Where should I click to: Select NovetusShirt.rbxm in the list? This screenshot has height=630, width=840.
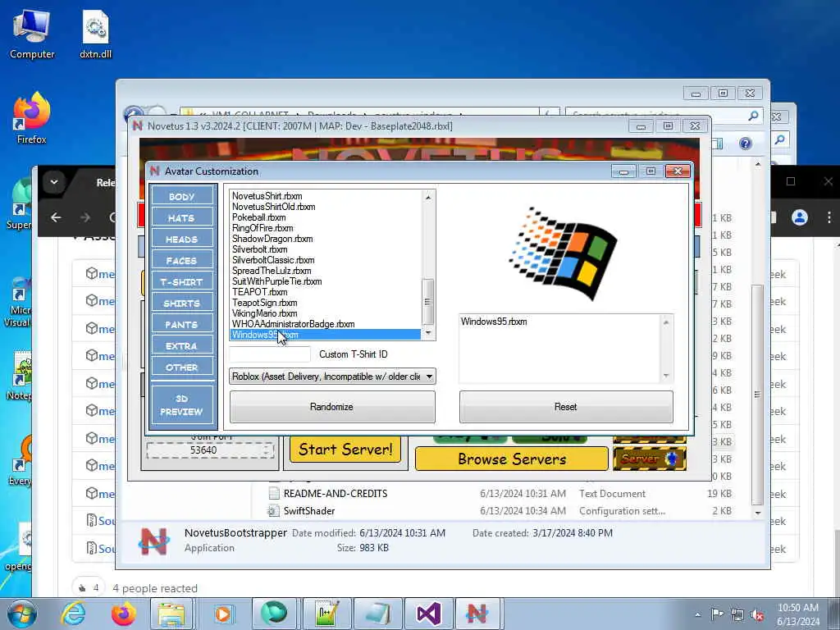tap(267, 196)
